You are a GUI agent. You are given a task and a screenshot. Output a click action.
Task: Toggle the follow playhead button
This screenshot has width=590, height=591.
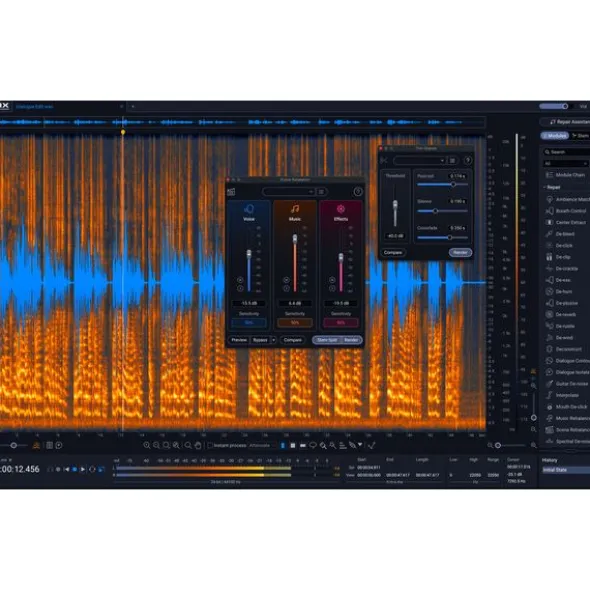[101, 469]
